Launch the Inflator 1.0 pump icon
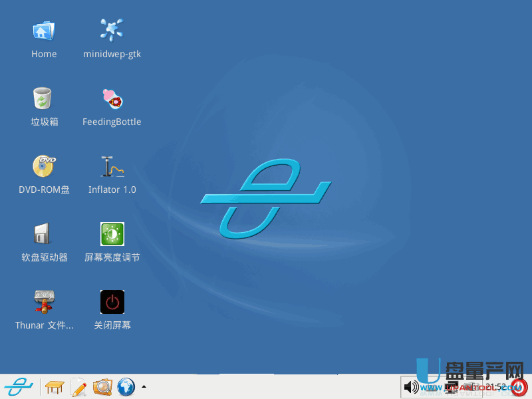 point(112,166)
